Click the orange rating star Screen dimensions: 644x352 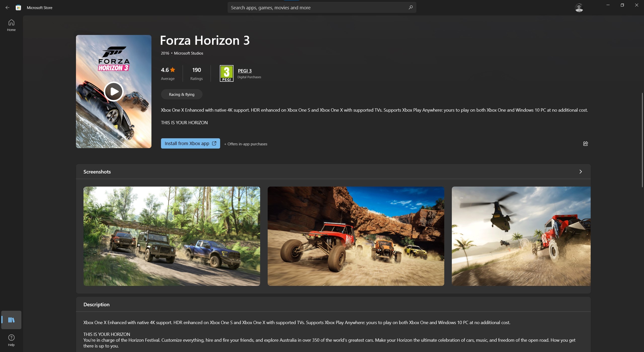[x=173, y=70]
